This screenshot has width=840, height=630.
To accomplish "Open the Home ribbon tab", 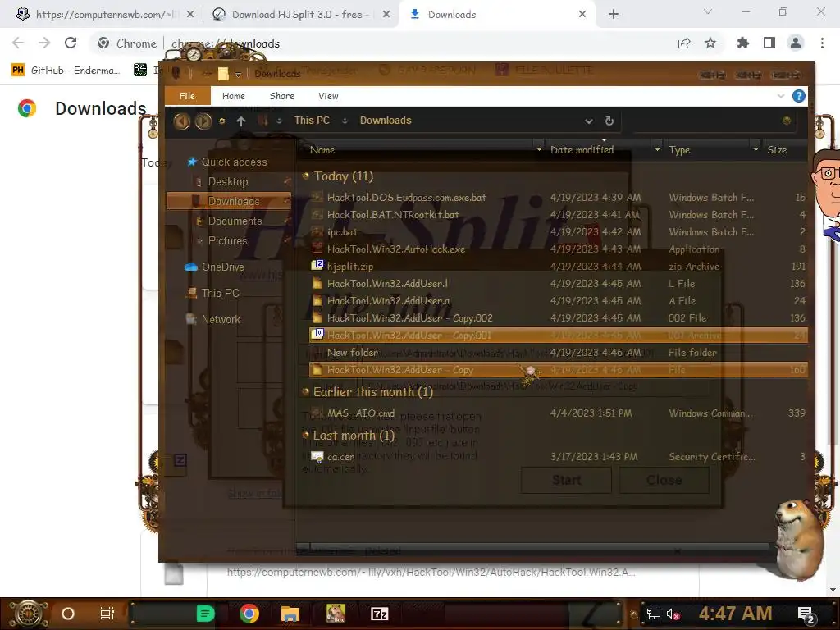I will (x=234, y=96).
